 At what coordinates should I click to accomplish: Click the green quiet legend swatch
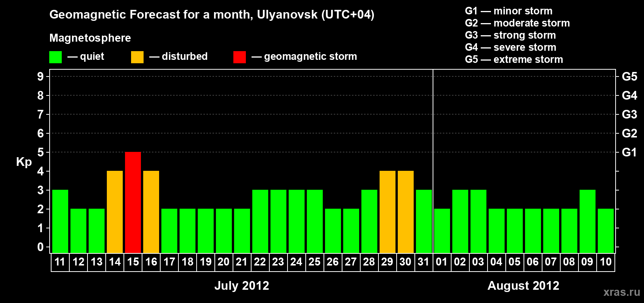(55, 57)
